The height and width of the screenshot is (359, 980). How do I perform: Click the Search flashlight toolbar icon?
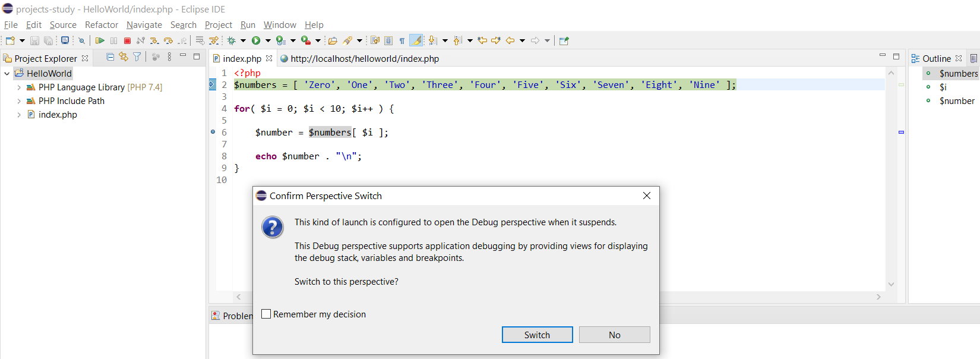(x=347, y=40)
